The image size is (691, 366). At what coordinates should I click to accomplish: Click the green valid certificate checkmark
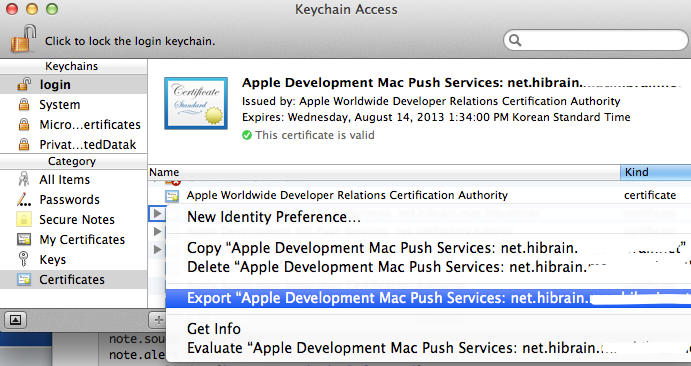tap(247, 135)
